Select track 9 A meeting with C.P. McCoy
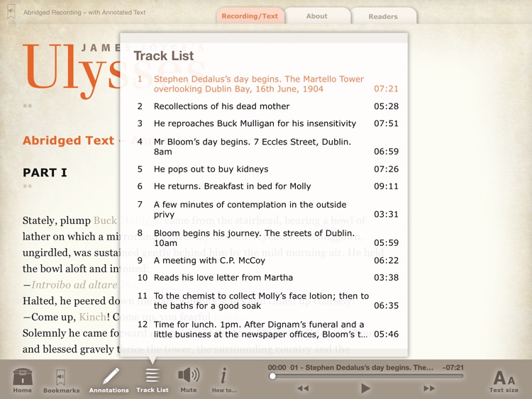532x399 pixels. tap(267, 260)
